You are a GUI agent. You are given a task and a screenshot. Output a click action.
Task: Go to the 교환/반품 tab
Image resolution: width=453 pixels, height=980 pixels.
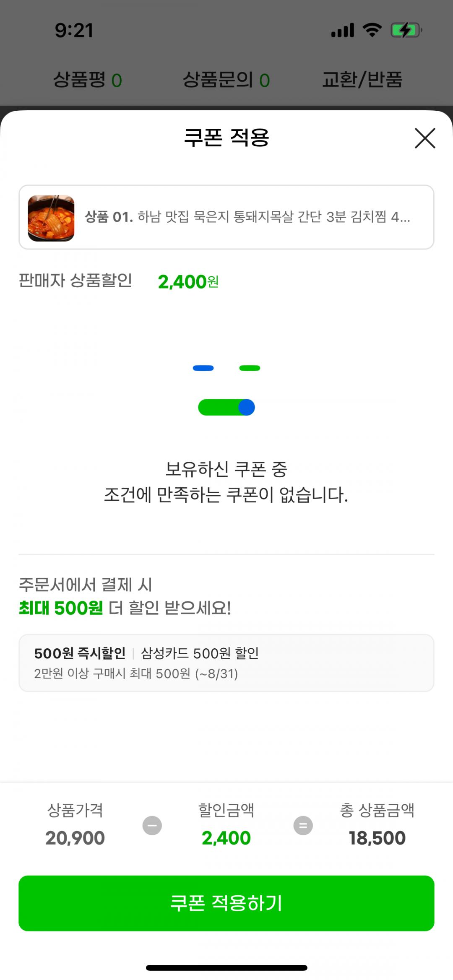click(x=362, y=80)
